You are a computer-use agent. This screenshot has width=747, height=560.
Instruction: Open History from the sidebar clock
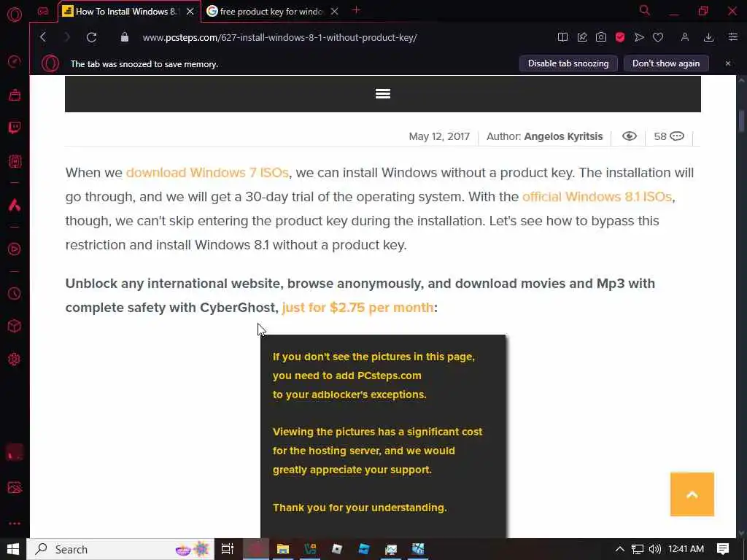(x=15, y=293)
